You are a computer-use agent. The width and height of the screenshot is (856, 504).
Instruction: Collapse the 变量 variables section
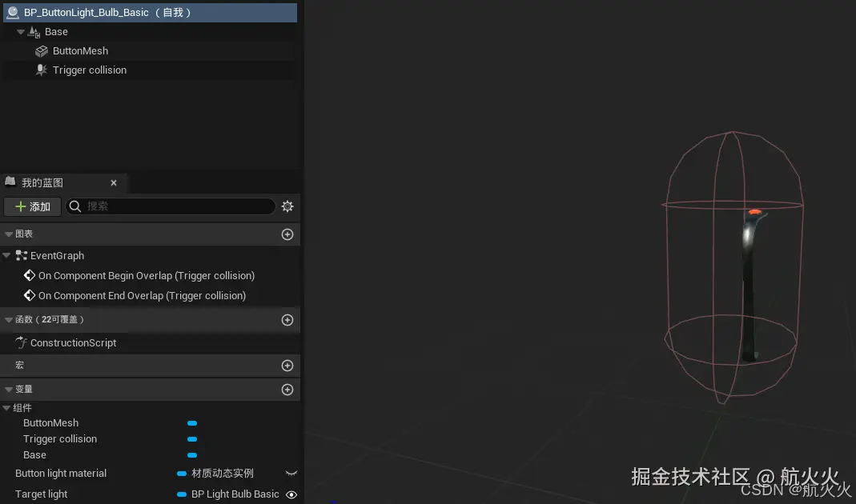6,389
